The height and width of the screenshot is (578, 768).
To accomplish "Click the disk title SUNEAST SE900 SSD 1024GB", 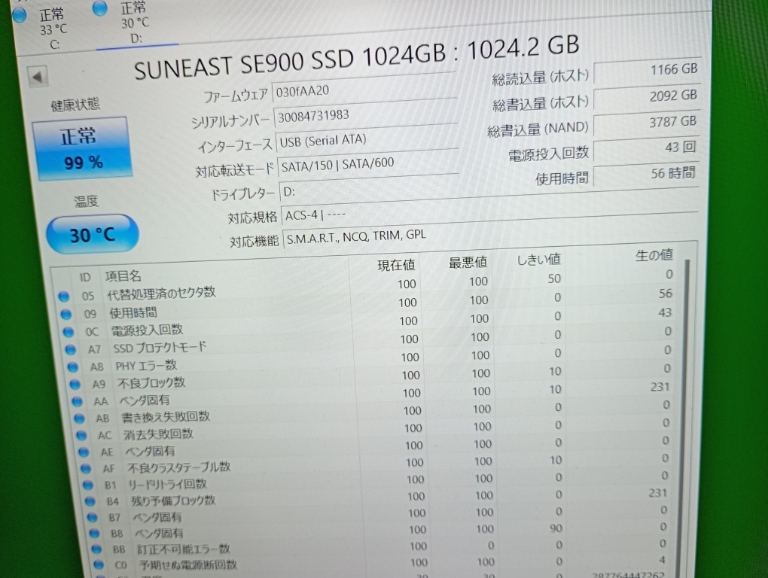I will pos(290,61).
